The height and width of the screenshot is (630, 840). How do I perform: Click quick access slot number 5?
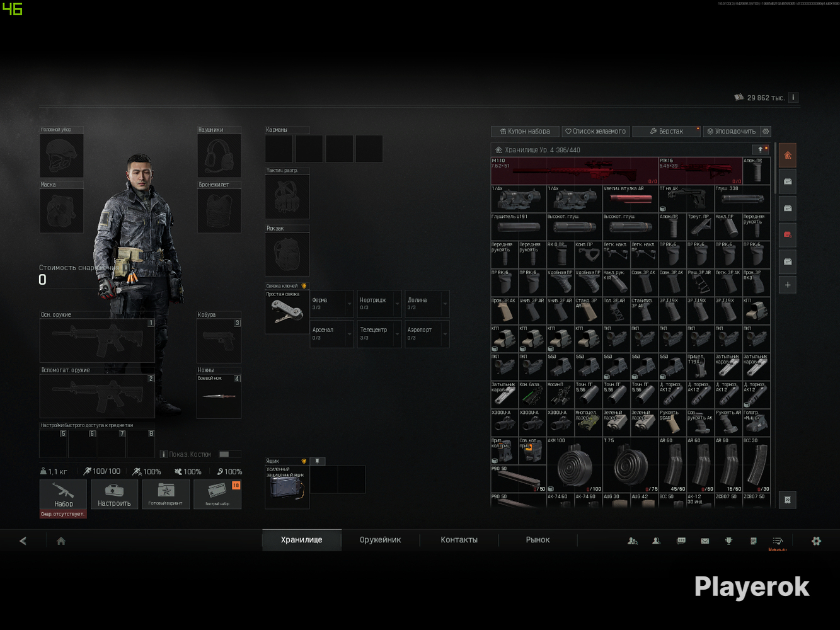tap(54, 444)
